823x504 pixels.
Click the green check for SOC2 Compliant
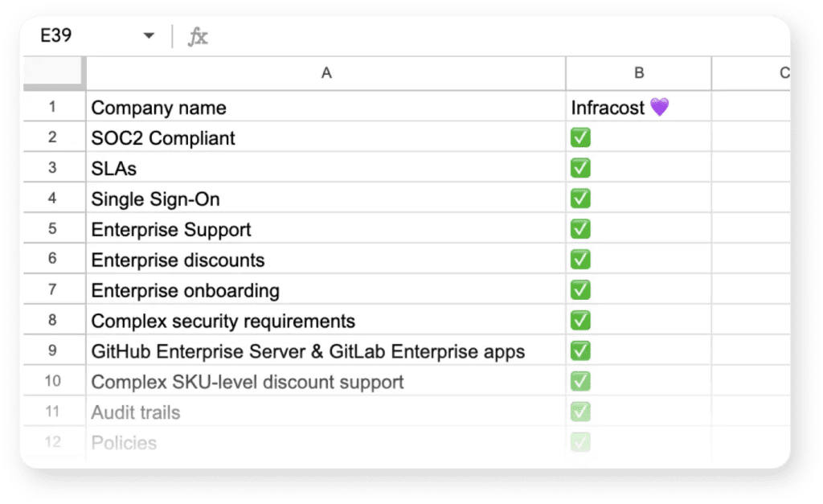(580, 137)
